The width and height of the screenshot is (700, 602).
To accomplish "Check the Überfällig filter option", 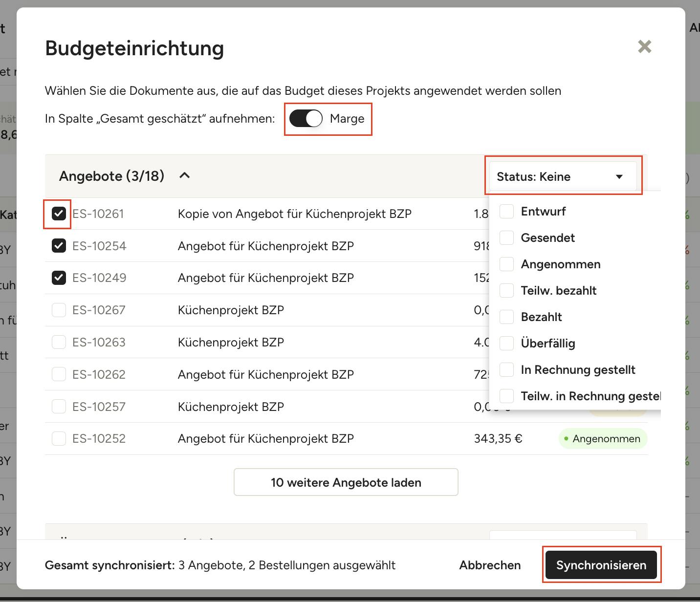I will point(507,344).
